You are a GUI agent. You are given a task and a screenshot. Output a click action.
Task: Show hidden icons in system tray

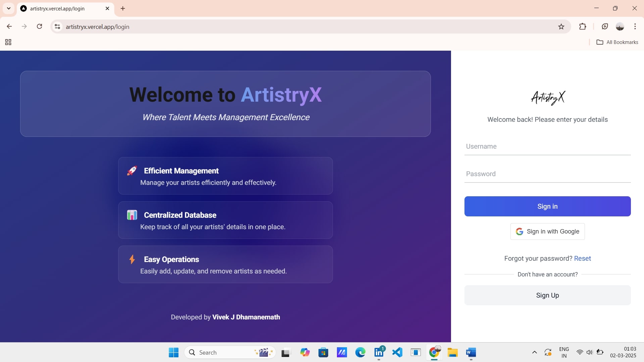(x=534, y=352)
